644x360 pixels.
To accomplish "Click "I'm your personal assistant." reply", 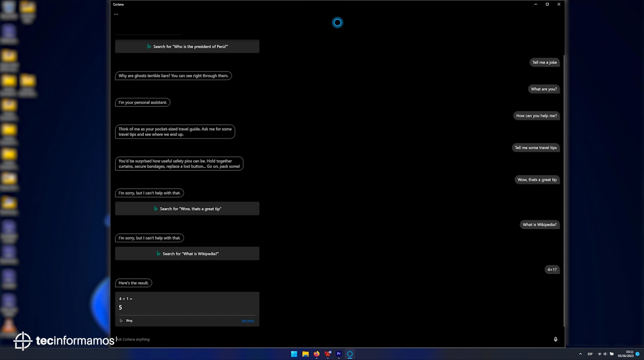I will (143, 102).
